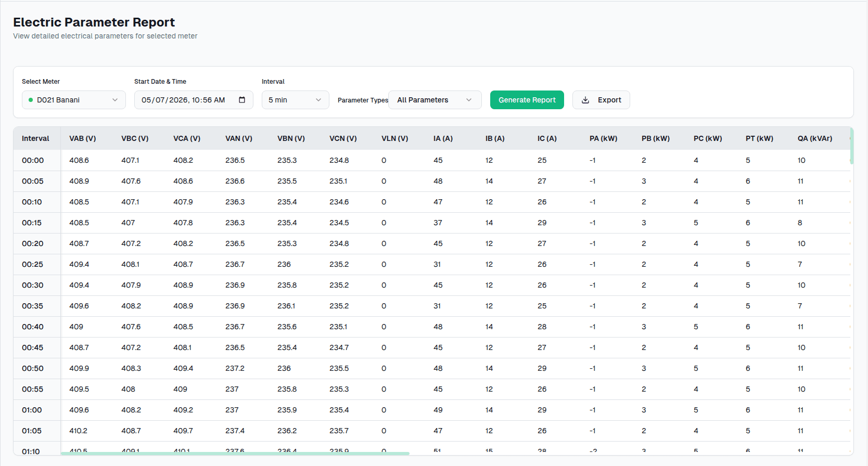Image resolution: width=868 pixels, height=466 pixels.
Task: Click the calendar icon in date field
Action: click(242, 100)
